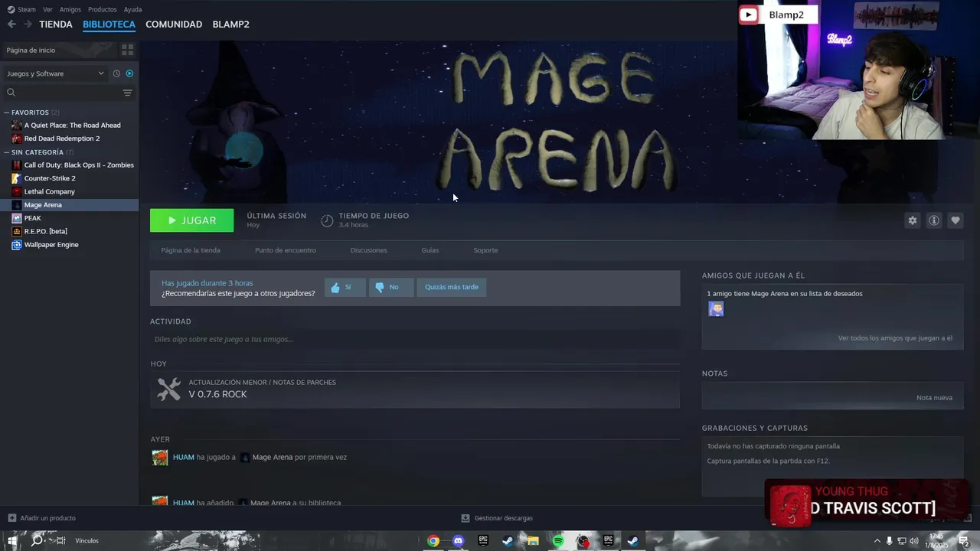This screenshot has height=551, width=980.
Task: Open HUAM profile from played-first-time entry
Action: [x=184, y=458]
